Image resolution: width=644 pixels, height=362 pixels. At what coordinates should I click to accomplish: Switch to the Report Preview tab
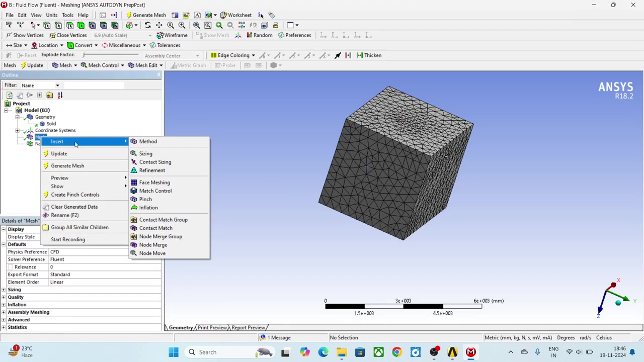[x=248, y=328]
